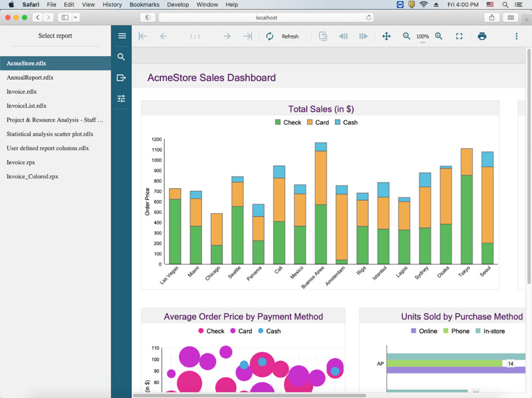Open Invoice.rdlx report
Screen dimensions: 532x398
[x=55, y=92]
